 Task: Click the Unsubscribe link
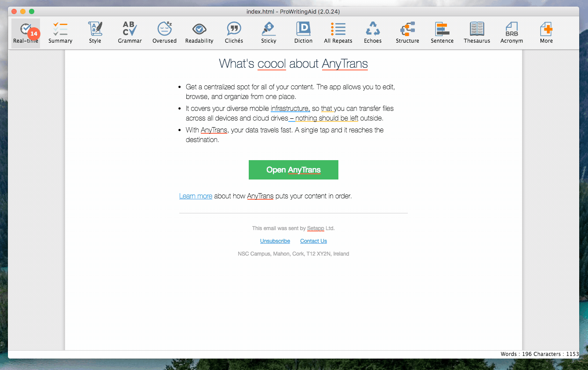click(275, 241)
